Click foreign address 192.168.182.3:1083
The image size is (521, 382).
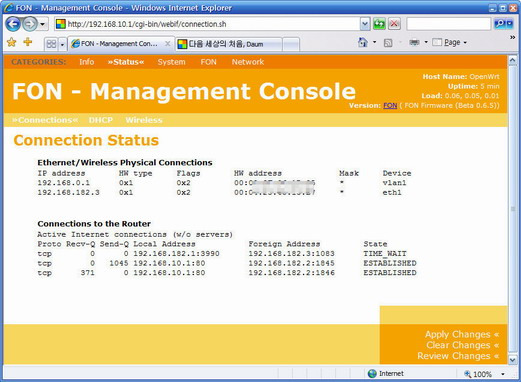291,254
